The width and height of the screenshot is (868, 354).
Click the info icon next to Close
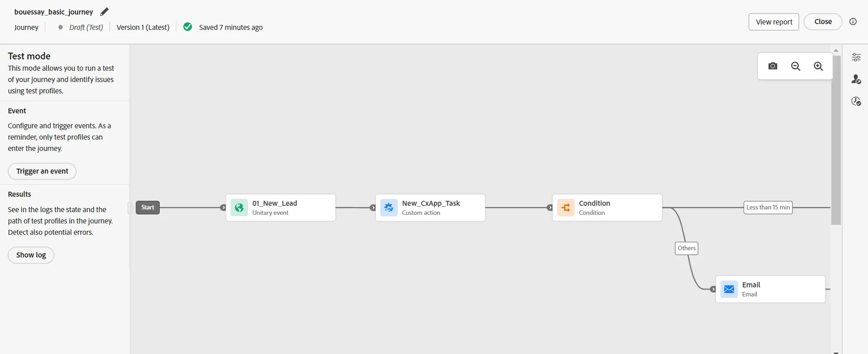(x=853, y=21)
